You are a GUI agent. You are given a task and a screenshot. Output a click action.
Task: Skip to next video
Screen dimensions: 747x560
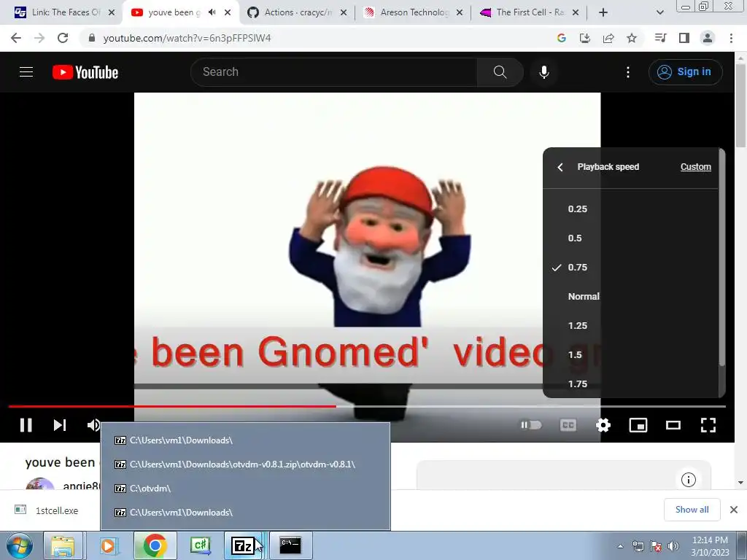click(x=60, y=425)
